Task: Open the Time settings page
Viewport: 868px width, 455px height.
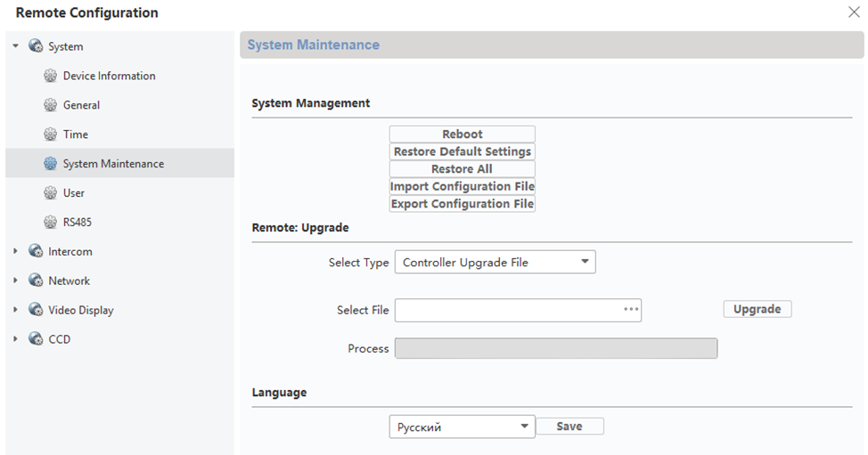Action: [76, 134]
